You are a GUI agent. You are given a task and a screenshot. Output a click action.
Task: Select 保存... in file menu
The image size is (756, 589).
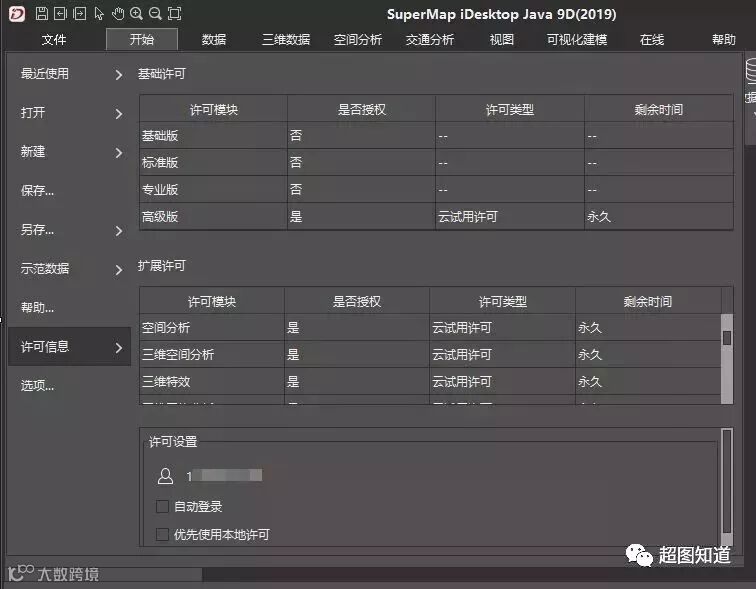coord(69,191)
